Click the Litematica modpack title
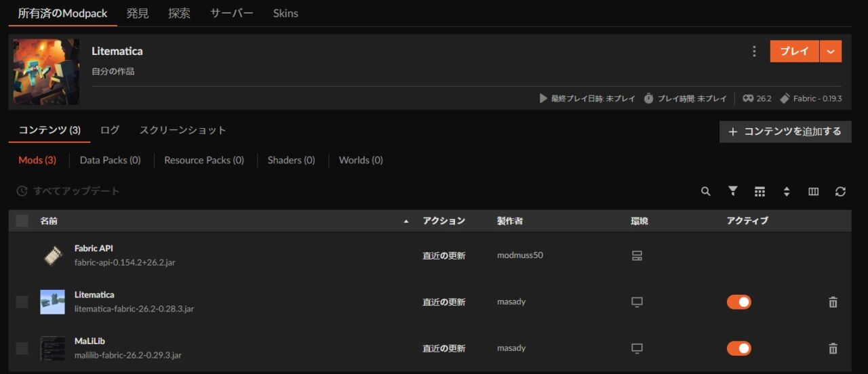The height and width of the screenshot is (374, 868). [x=117, y=51]
